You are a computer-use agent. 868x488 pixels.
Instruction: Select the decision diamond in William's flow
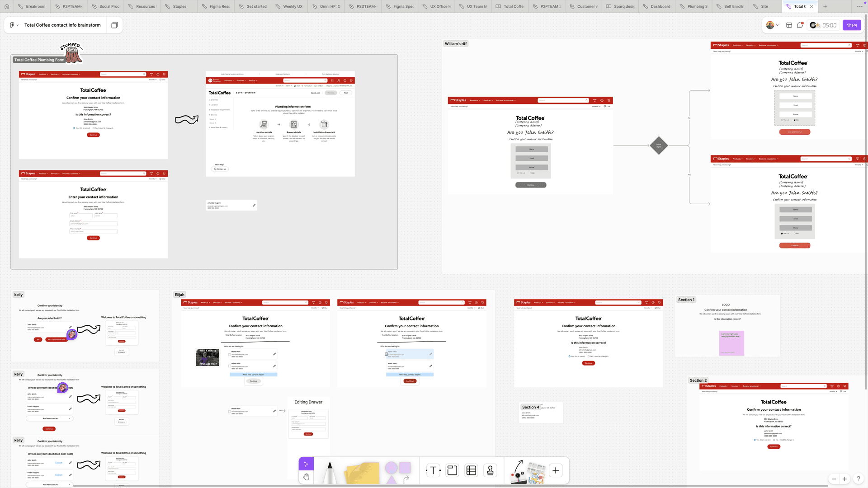click(x=659, y=145)
